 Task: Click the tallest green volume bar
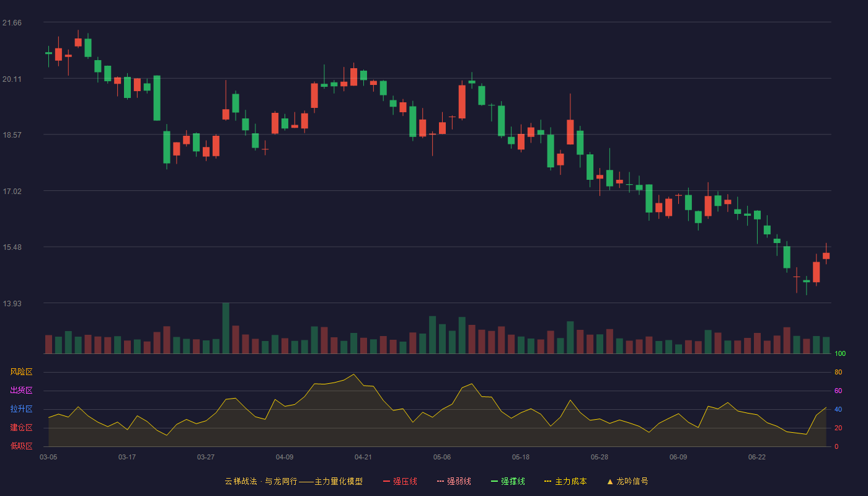click(226, 328)
